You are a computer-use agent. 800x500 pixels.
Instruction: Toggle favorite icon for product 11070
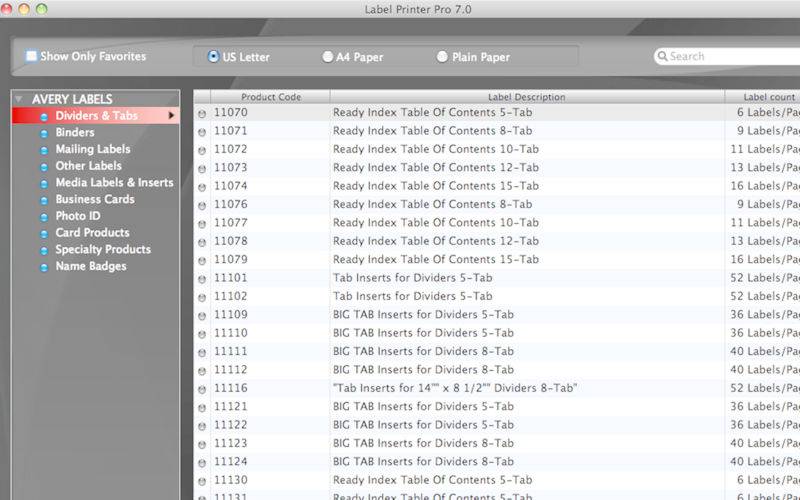tap(202, 114)
